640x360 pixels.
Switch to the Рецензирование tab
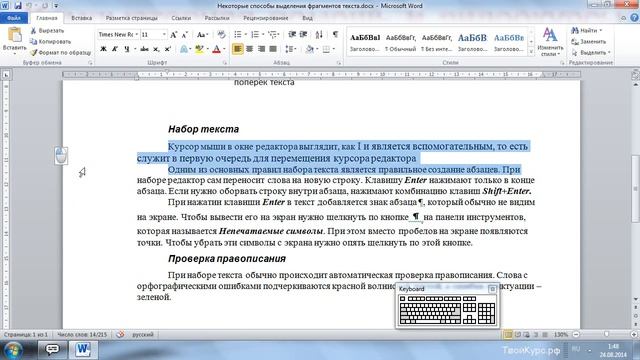[266, 18]
